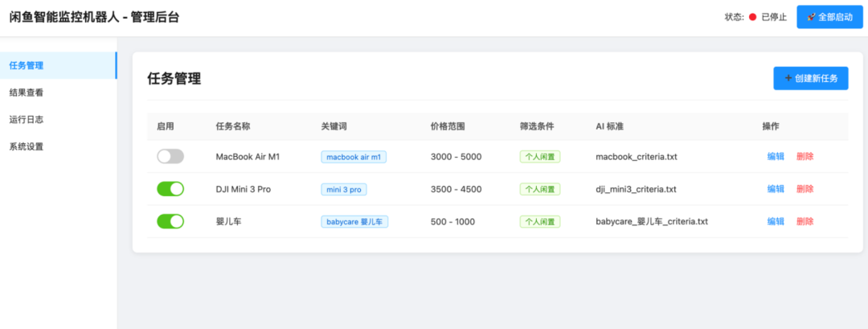Image resolution: width=868 pixels, height=329 pixels.
Task: Open the 任务管理 sidebar item
Action: click(x=58, y=65)
